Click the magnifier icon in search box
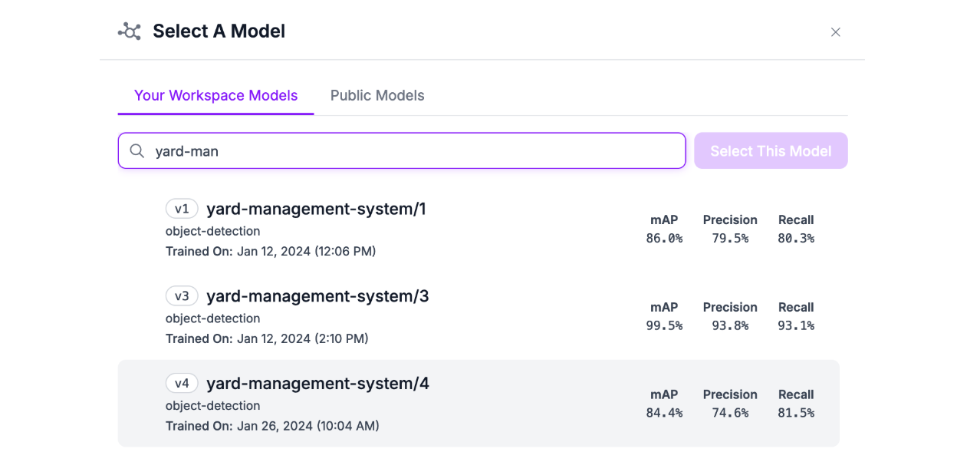 137,151
